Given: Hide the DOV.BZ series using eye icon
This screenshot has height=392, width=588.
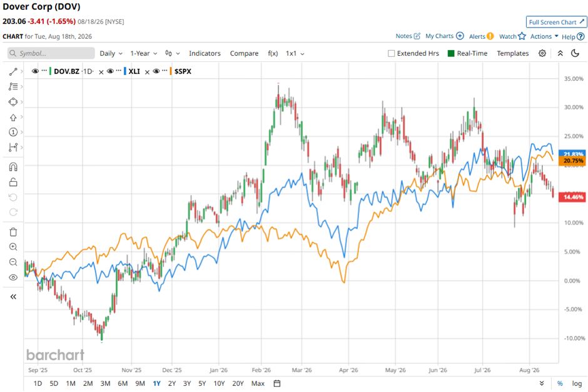Looking at the screenshot, I should [35, 71].
